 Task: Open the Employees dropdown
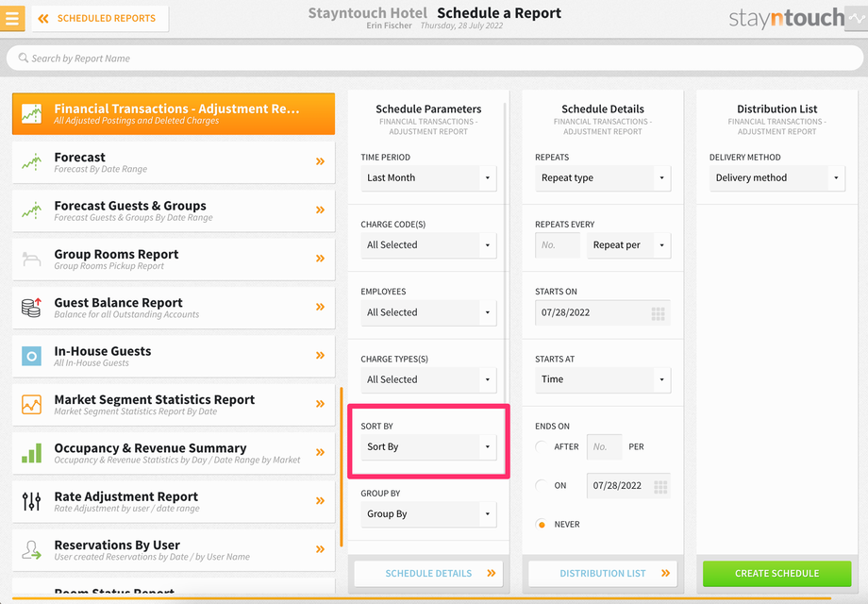[428, 312]
